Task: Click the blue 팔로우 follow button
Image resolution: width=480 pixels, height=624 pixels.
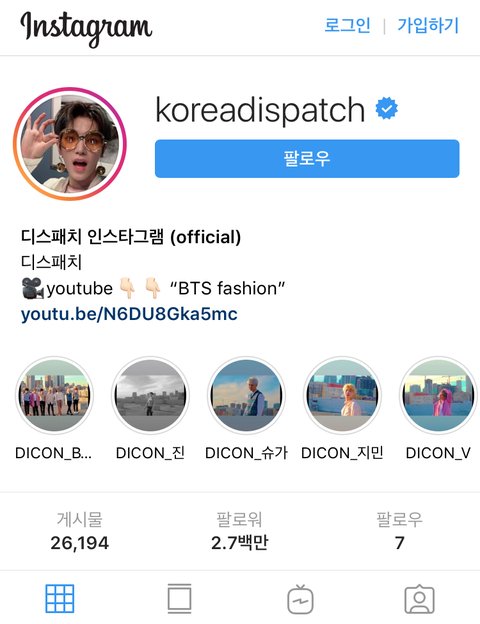Action: (307, 158)
